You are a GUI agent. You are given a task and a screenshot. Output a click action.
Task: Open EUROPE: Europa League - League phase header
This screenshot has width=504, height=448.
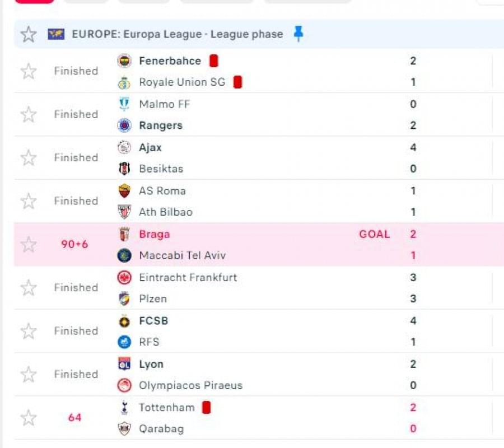(178, 34)
